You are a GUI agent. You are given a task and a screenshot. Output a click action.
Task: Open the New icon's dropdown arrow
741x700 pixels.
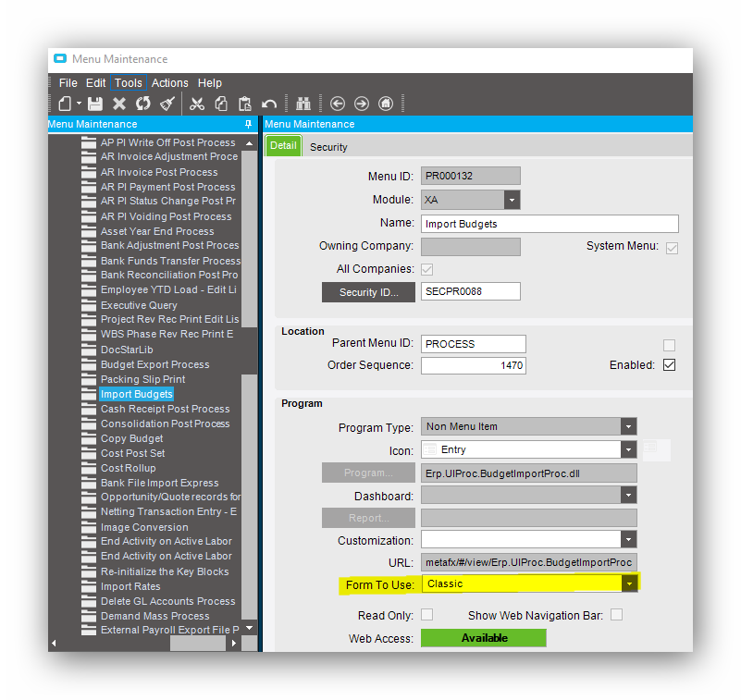click(79, 104)
